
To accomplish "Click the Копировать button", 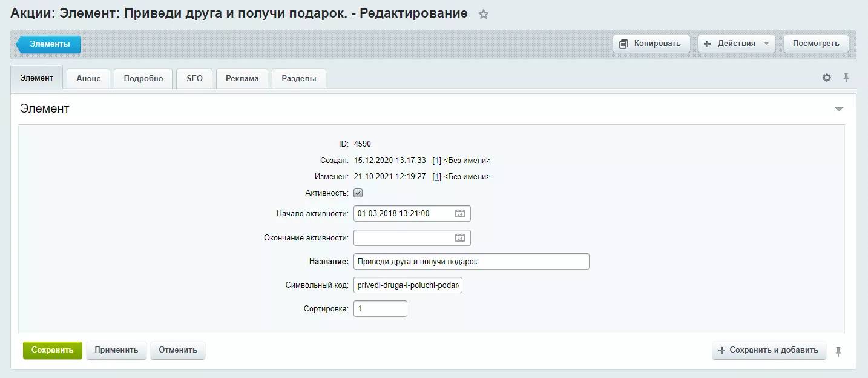I will [651, 44].
